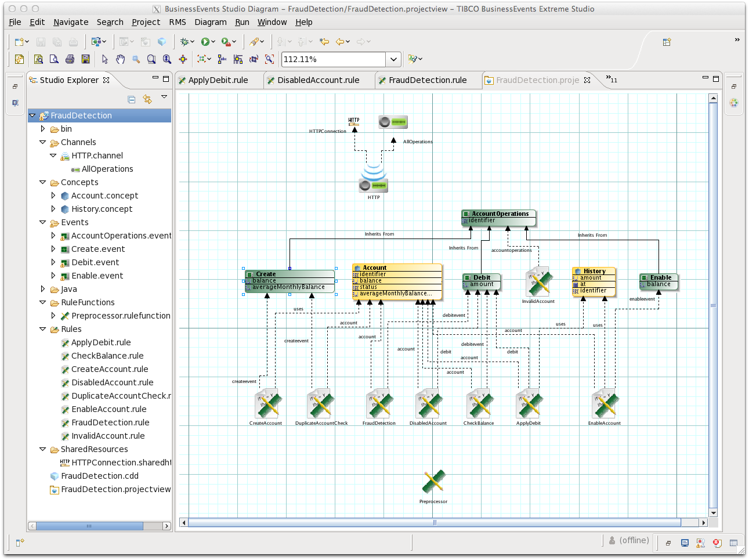
Task: Open the New wizard dropdown arrow
Action: [27, 42]
